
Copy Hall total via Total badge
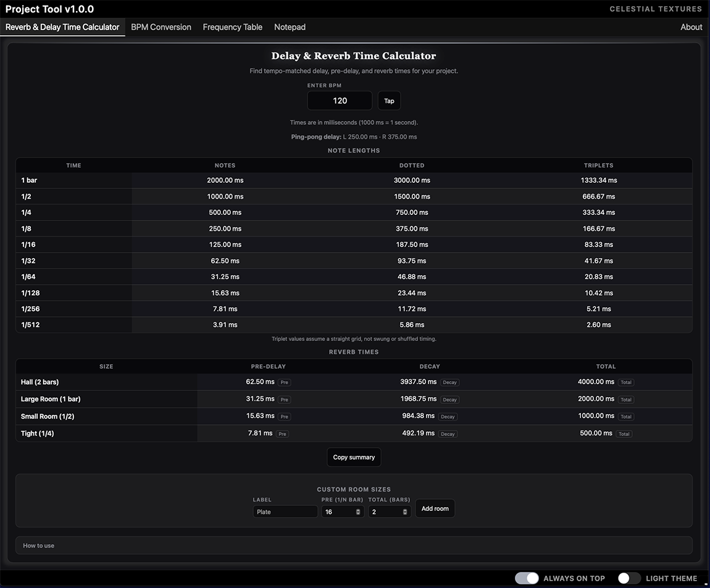pyautogui.click(x=626, y=382)
